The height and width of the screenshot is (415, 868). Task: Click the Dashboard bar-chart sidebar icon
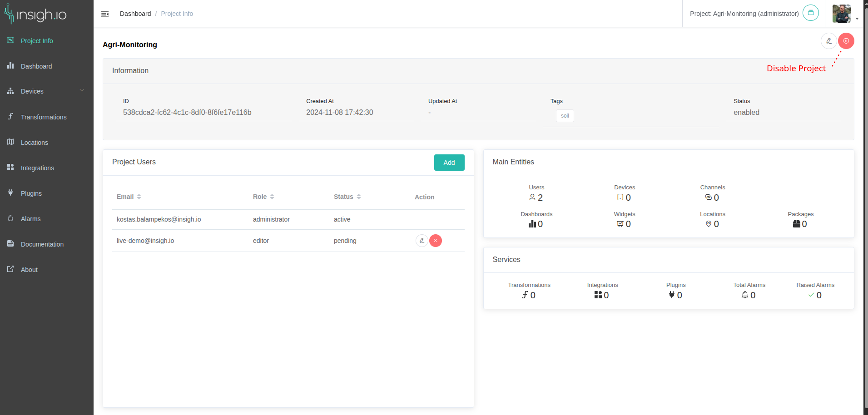10,65
